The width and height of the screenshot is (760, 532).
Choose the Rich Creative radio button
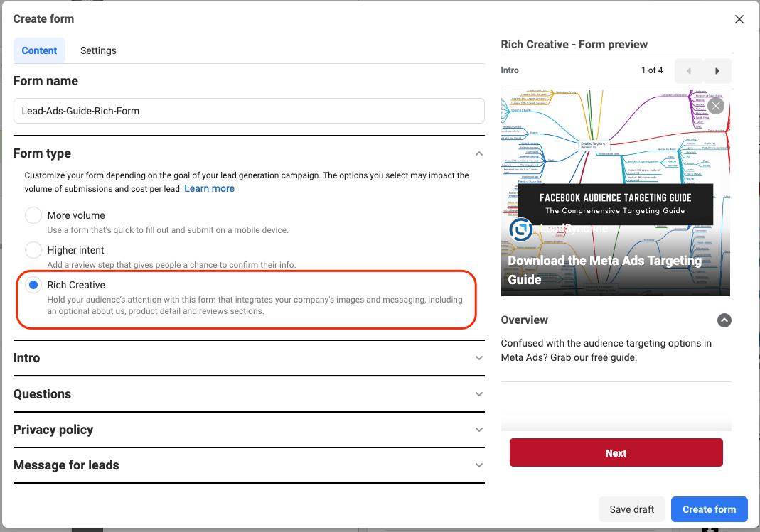coord(33,285)
